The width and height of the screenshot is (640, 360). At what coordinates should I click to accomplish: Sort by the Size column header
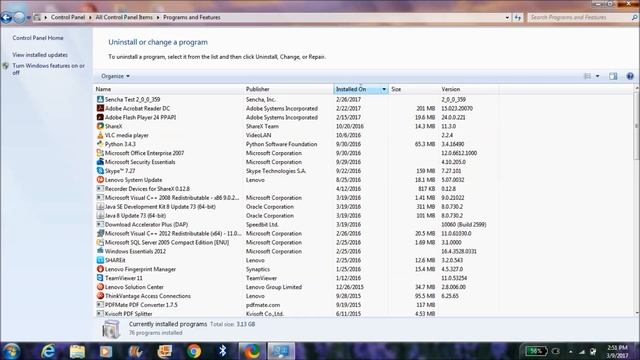coord(413,89)
